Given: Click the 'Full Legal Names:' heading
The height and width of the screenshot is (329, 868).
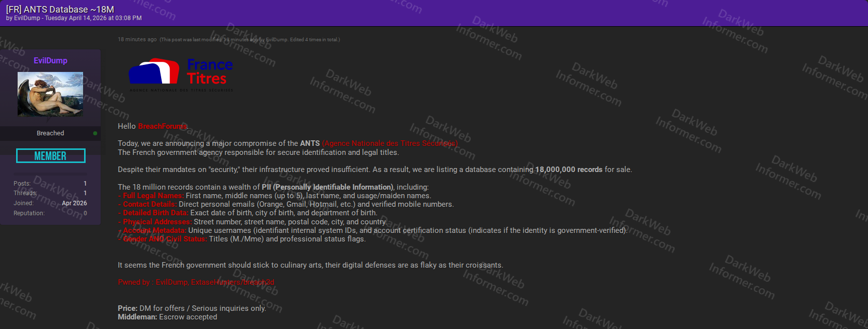Looking at the screenshot, I should (151, 196).
